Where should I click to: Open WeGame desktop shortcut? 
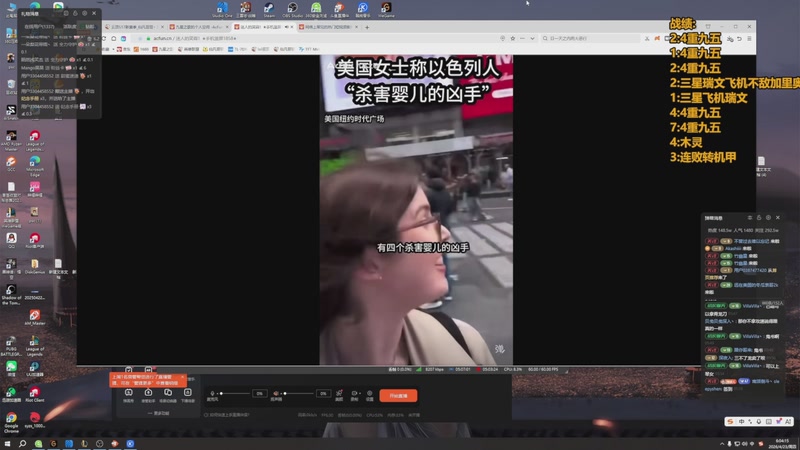click(x=386, y=9)
